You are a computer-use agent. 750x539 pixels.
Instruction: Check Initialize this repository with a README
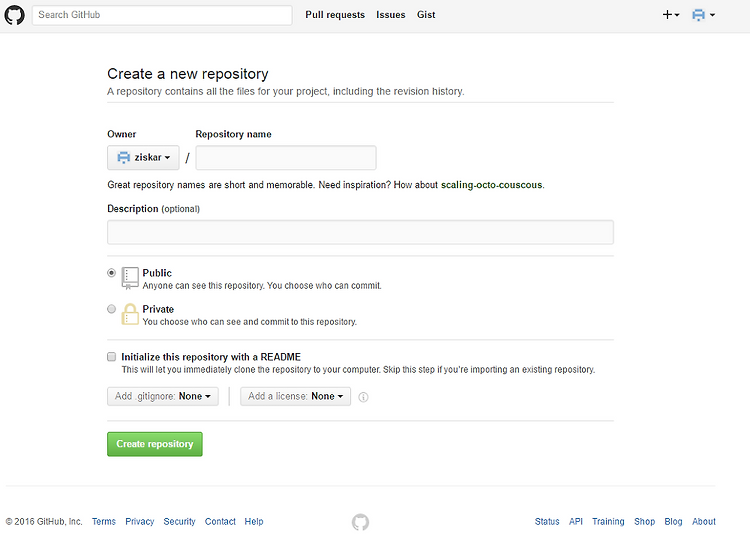pyautogui.click(x=111, y=357)
